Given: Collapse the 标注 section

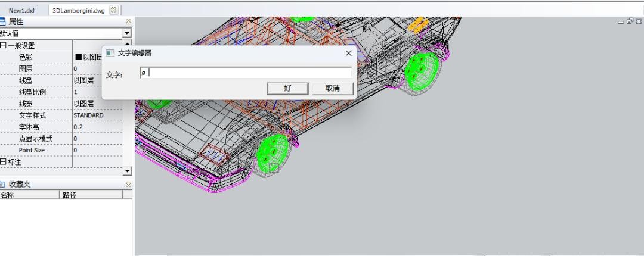Looking at the screenshot, I should pyautogui.click(x=3, y=162).
